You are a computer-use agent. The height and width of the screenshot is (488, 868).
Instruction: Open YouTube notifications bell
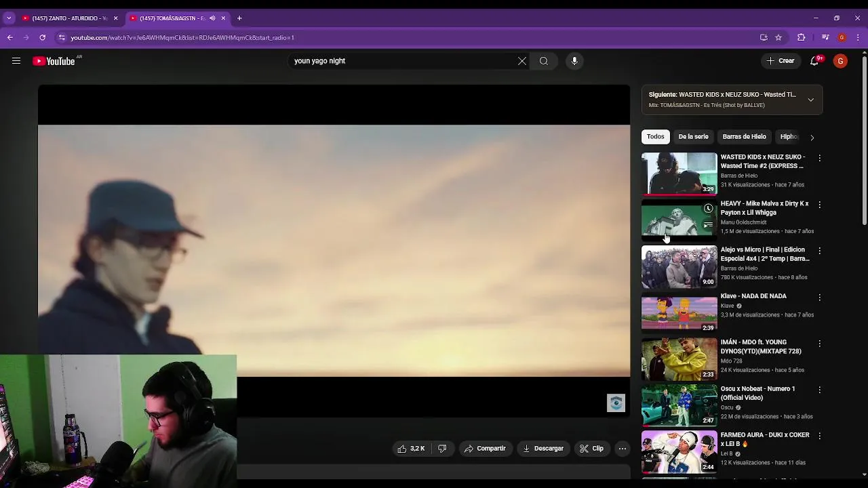tap(814, 61)
